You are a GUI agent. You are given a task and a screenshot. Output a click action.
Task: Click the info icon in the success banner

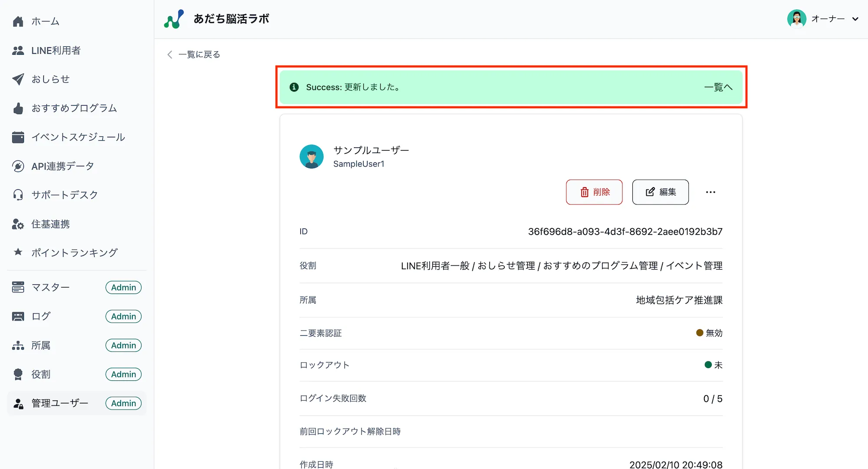[294, 87]
